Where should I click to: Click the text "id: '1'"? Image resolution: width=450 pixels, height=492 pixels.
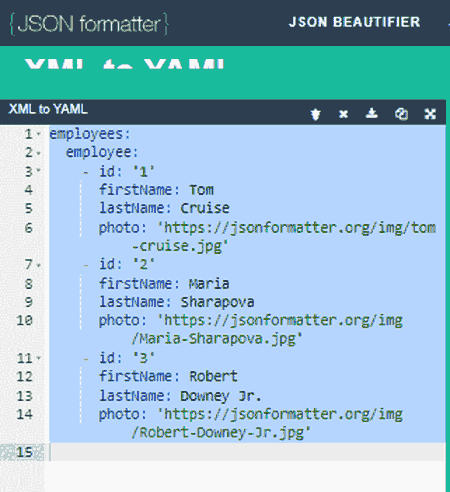(x=127, y=172)
